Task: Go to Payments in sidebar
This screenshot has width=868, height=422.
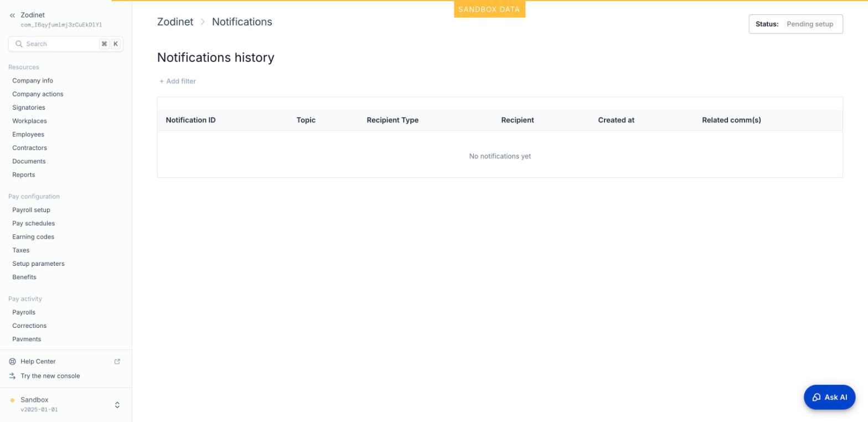Action: pyautogui.click(x=27, y=339)
